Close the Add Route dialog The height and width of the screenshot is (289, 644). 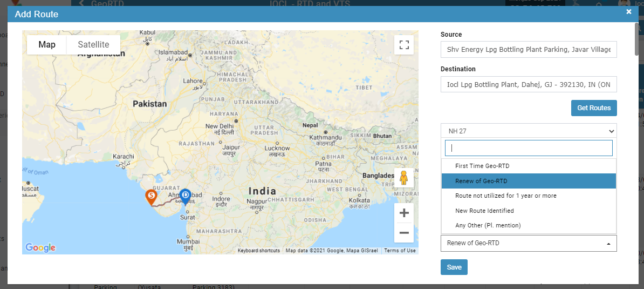(629, 12)
